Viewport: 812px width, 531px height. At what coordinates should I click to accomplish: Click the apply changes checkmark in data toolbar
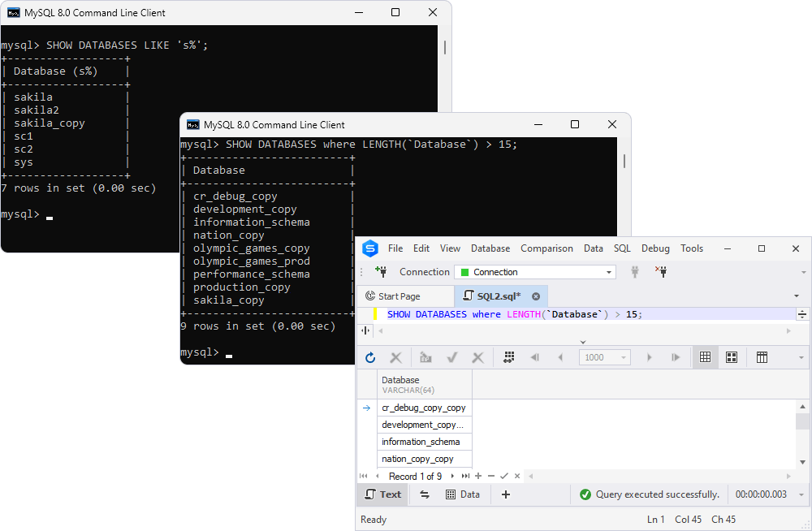pos(452,357)
